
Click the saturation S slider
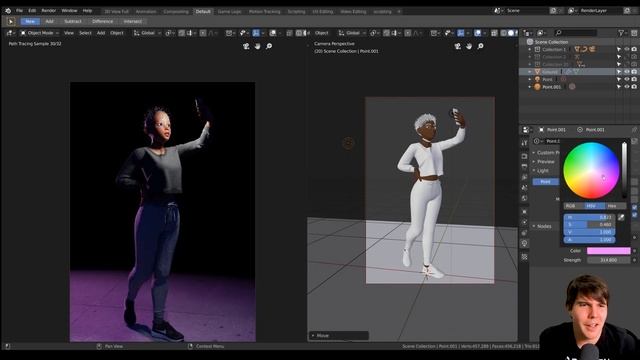(x=589, y=224)
